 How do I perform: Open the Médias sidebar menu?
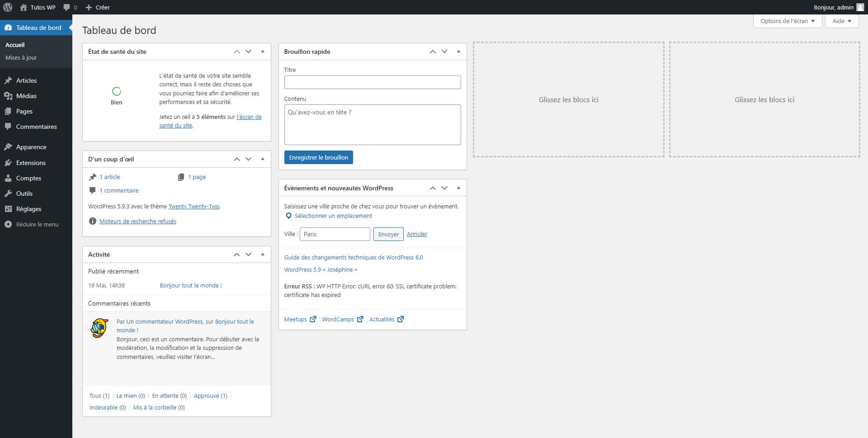26,96
